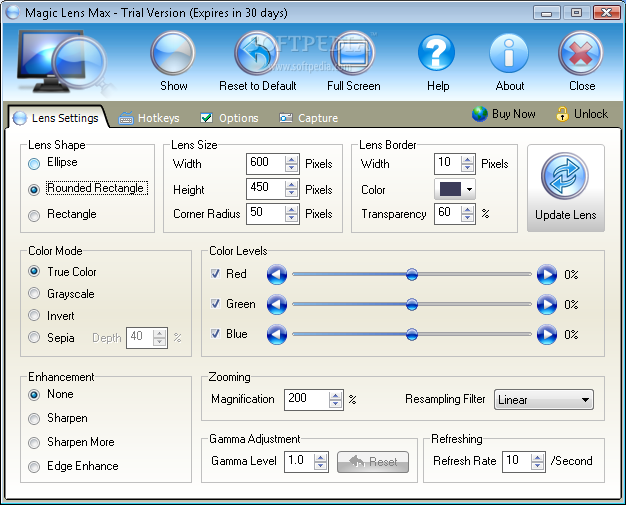Increase Red level with right arrow
Viewport: 626px width, 505px height.
tap(547, 275)
